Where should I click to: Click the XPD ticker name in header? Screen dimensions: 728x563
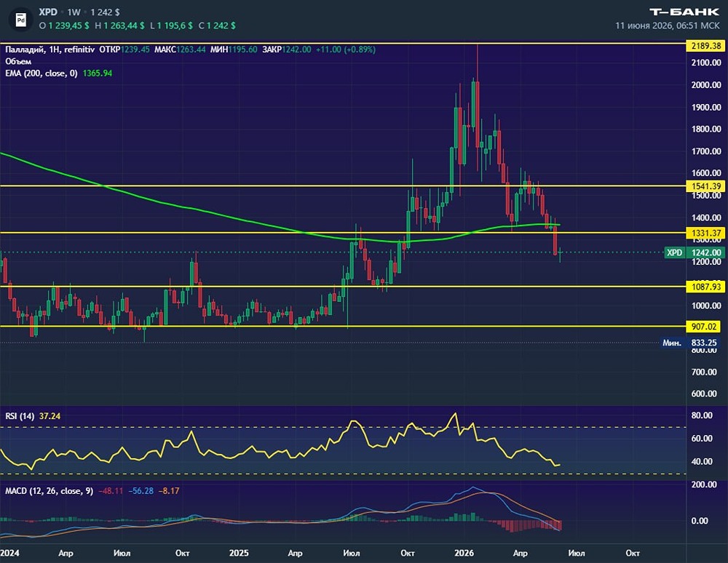click(48, 12)
